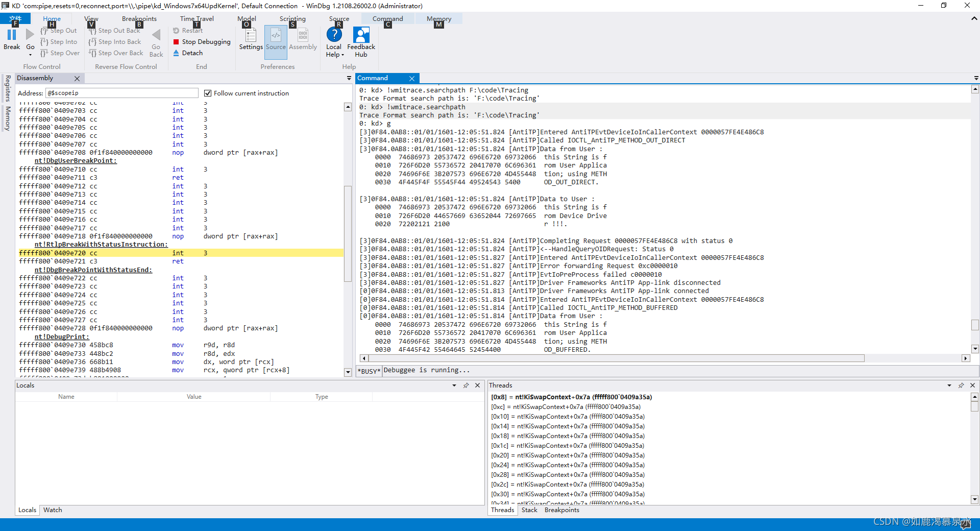Switch to the Watch tab
The width and height of the screenshot is (980, 531).
[x=53, y=510]
